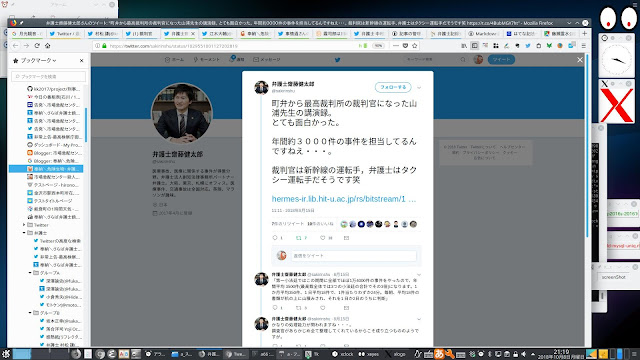The height and width of the screenshot is (360, 640).
Task: Open the Firefox hamburger menu
Action: click(584, 46)
